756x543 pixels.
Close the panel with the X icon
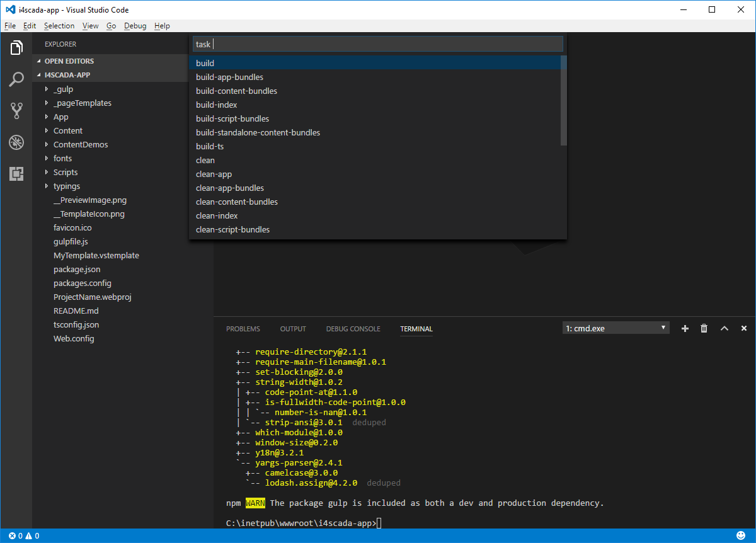coord(744,328)
